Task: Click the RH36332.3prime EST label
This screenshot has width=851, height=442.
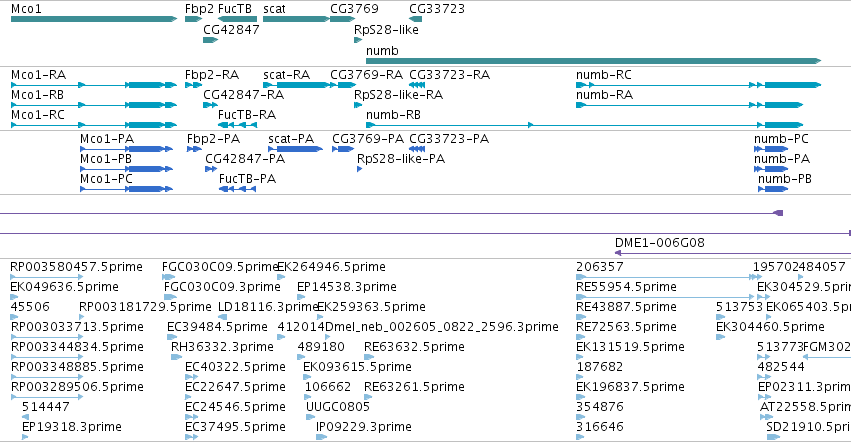Action: (x=223, y=347)
